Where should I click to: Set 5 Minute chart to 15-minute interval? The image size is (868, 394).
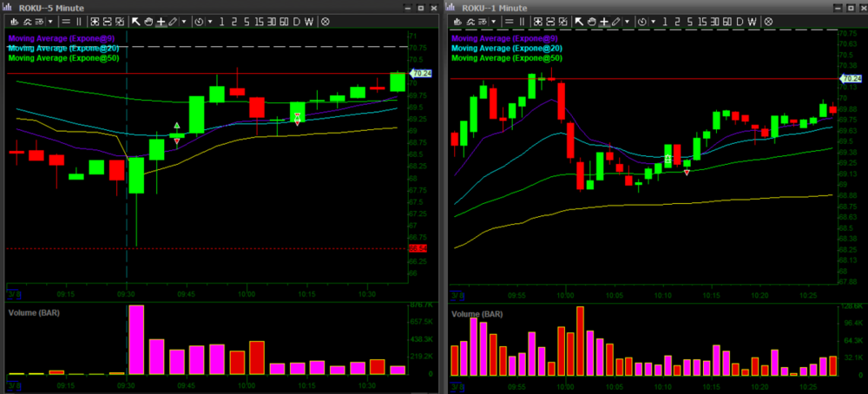258,20
